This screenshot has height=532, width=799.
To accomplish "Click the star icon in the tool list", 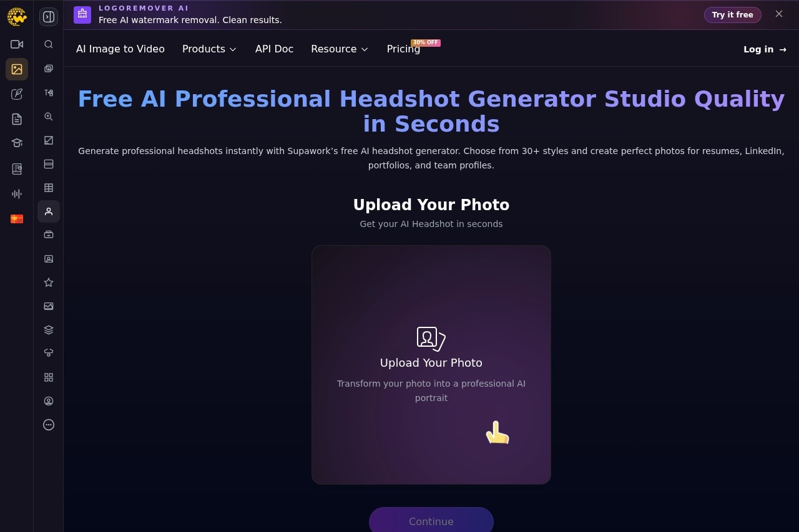I will [x=49, y=283].
